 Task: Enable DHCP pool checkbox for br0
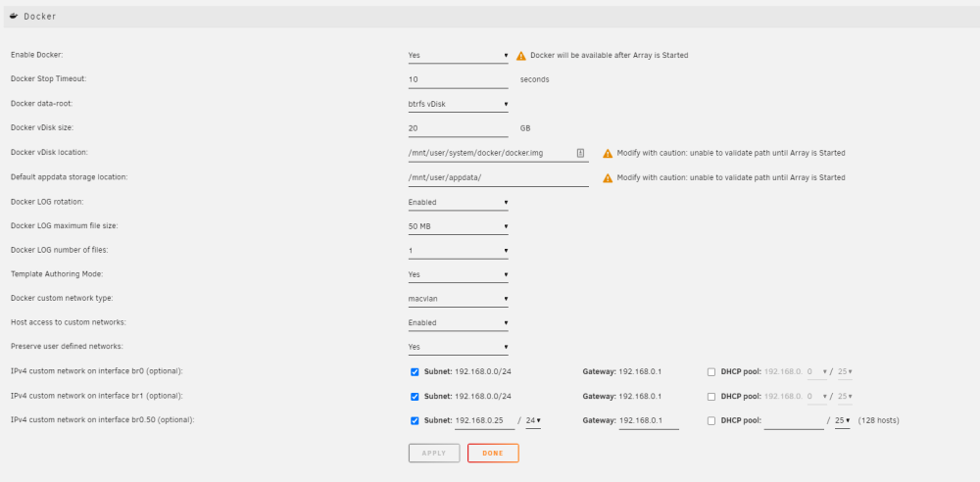(711, 372)
